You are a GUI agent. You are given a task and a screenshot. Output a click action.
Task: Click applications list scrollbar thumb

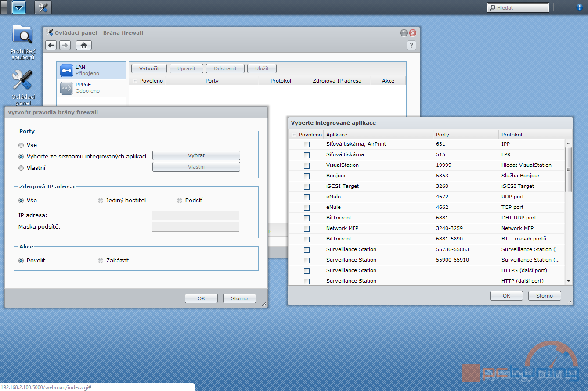click(x=568, y=169)
